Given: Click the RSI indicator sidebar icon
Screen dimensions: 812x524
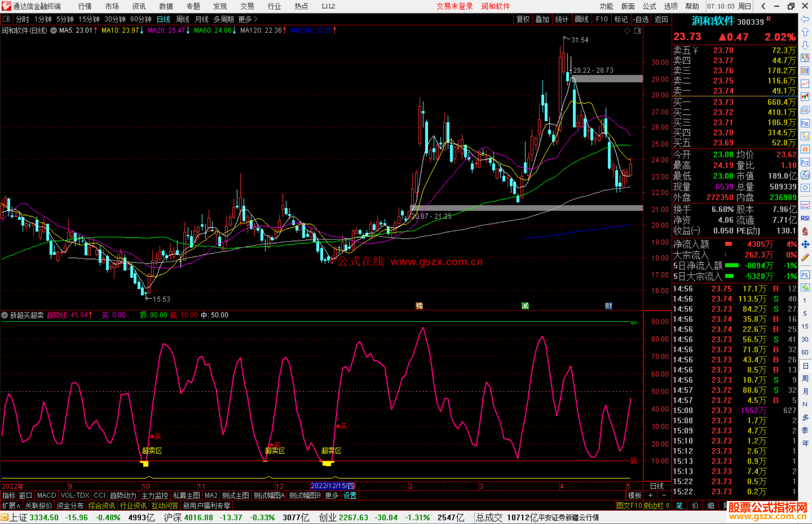Looking at the screenshot, I should pos(805,218).
